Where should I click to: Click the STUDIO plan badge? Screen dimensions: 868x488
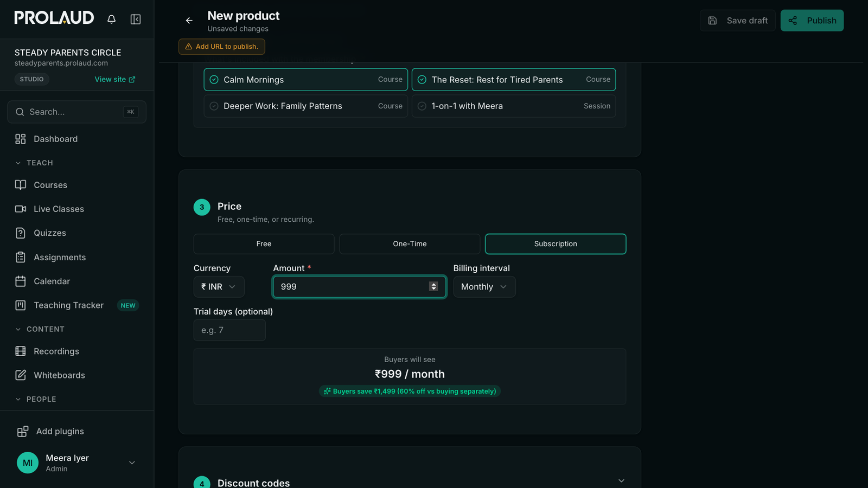(32, 79)
